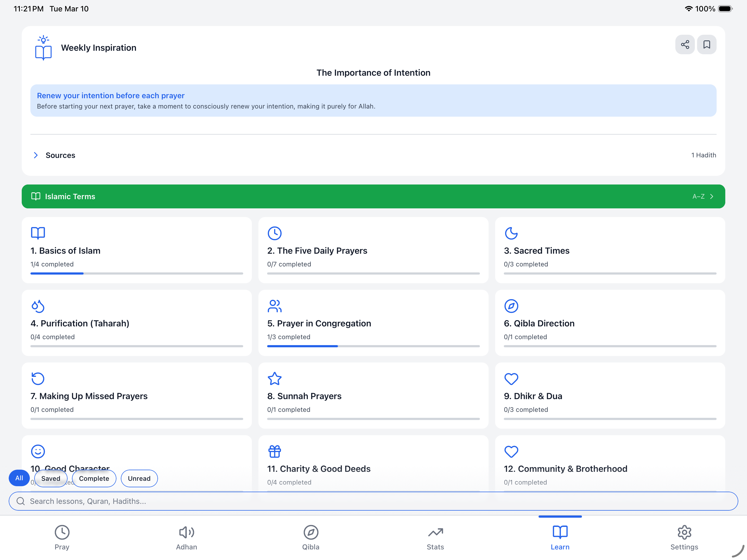
Task: Go to the Qibla tab
Action: [311, 537]
